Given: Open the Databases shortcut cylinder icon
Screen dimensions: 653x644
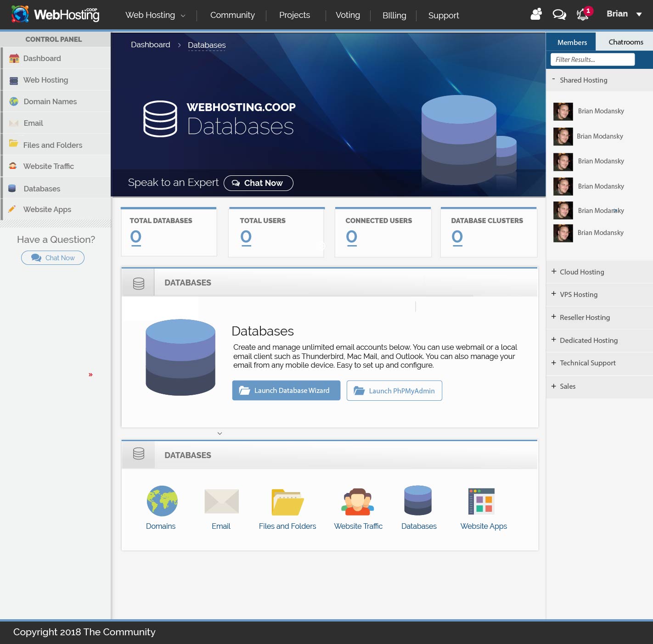Looking at the screenshot, I should (x=418, y=500).
